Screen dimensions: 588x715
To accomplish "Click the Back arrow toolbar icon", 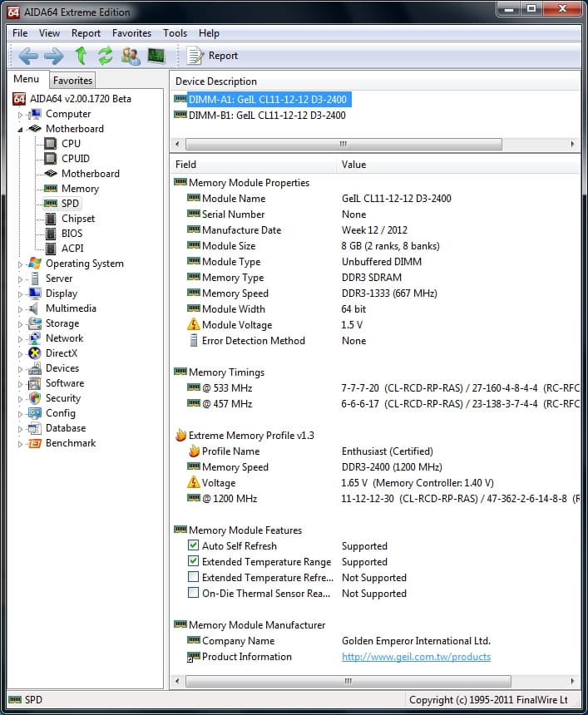I will point(27,56).
